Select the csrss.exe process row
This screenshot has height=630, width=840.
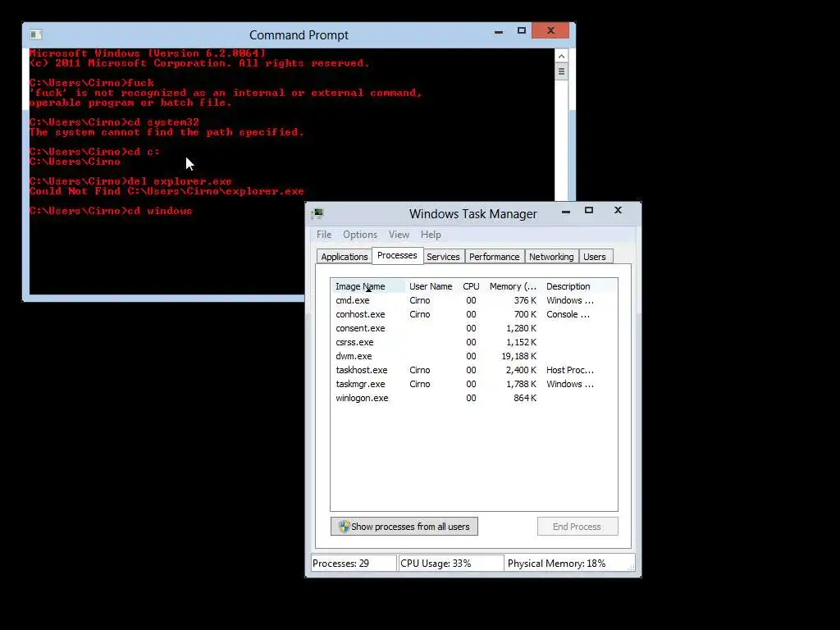pyautogui.click(x=473, y=342)
